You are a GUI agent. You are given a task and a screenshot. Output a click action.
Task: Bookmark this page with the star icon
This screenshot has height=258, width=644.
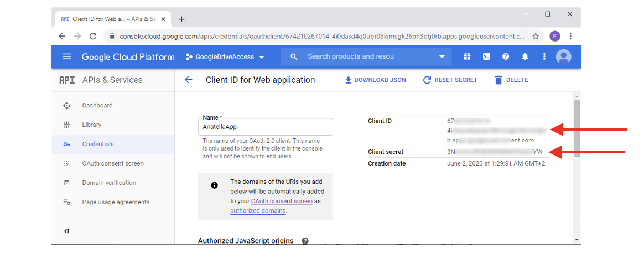click(x=536, y=36)
